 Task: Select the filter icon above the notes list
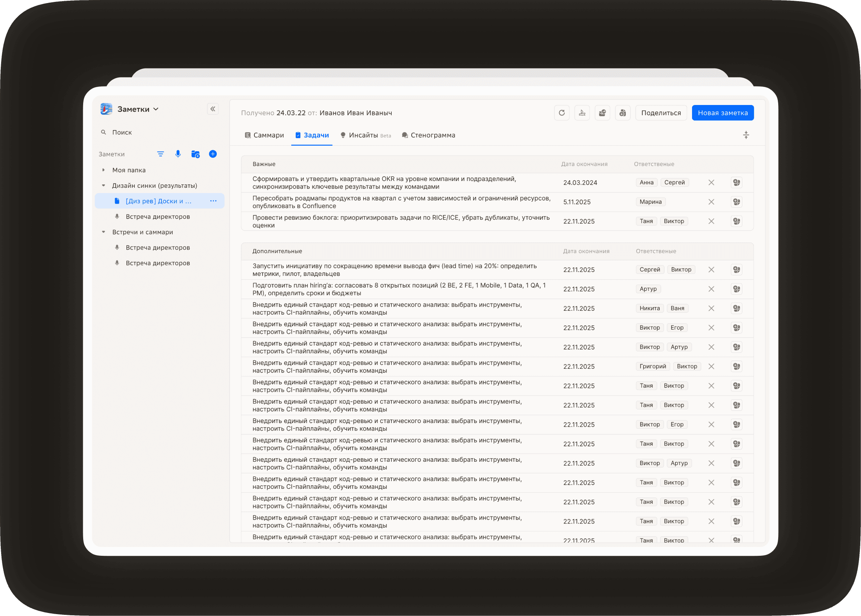(x=161, y=154)
